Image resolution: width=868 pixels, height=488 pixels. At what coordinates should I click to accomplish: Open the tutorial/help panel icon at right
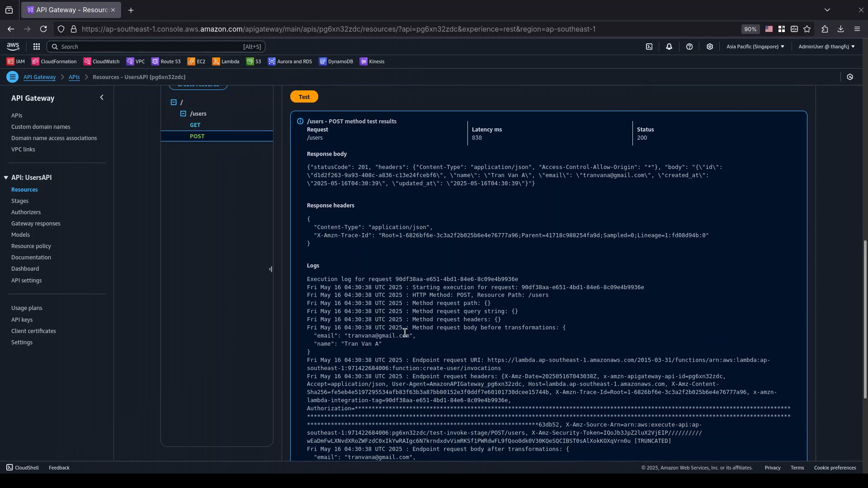point(850,77)
